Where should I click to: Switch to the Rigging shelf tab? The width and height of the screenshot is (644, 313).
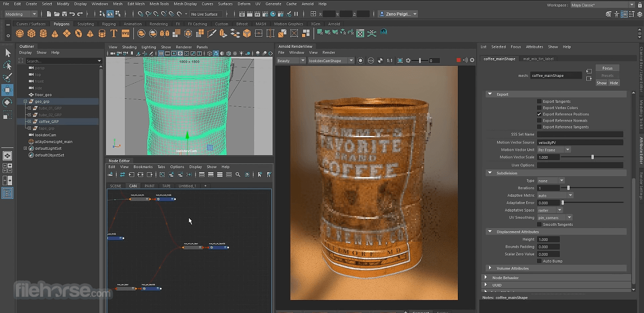pyautogui.click(x=109, y=24)
